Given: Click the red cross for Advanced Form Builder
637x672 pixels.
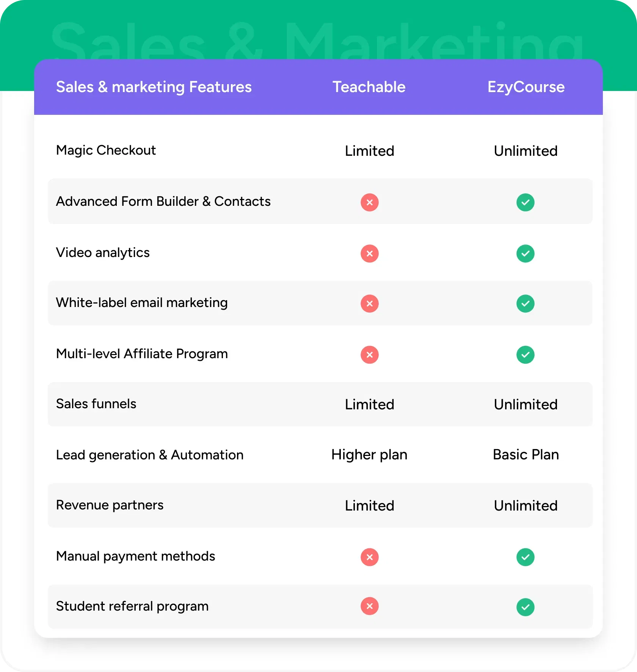Looking at the screenshot, I should coord(369,202).
